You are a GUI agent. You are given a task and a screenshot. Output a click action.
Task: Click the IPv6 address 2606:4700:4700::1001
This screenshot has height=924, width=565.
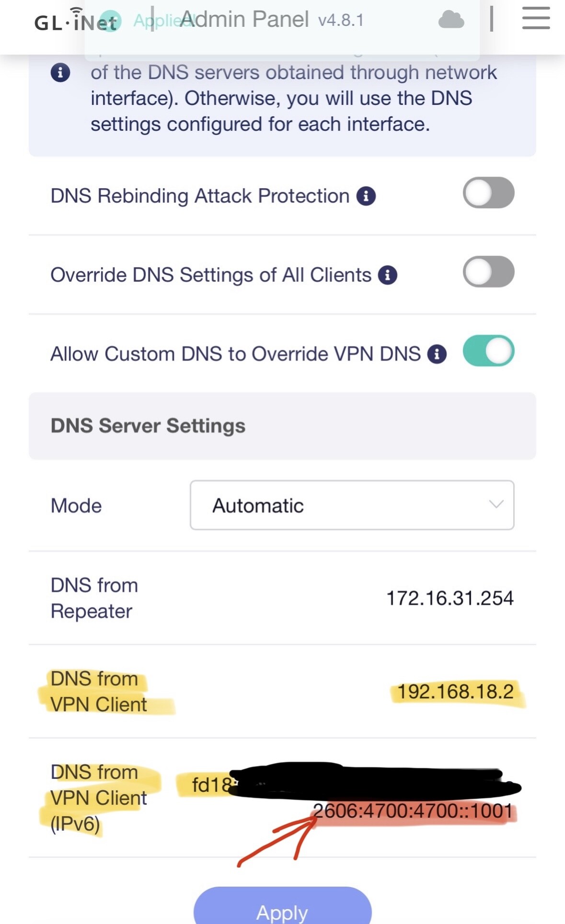413,811
